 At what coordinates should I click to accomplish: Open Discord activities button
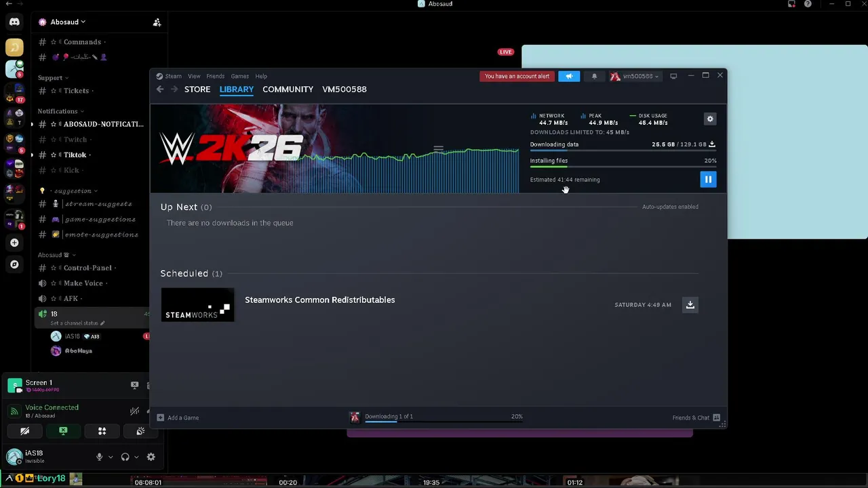[x=102, y=431]
